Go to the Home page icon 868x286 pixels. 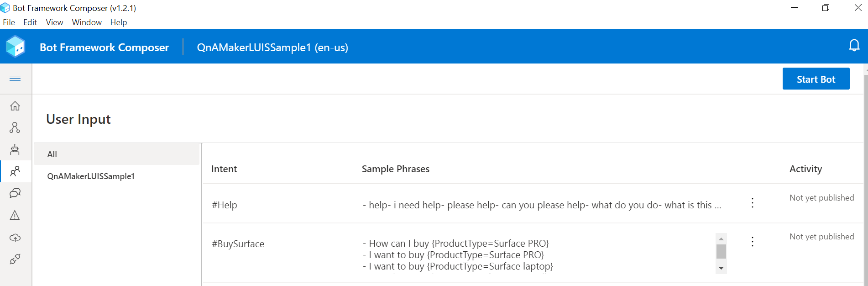[x=15, y=106]
